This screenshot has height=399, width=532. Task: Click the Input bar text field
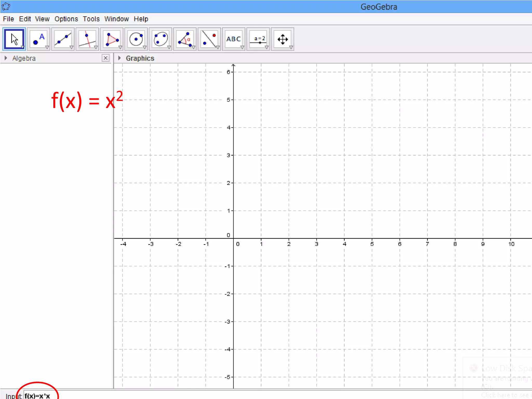tap(156, 396)
